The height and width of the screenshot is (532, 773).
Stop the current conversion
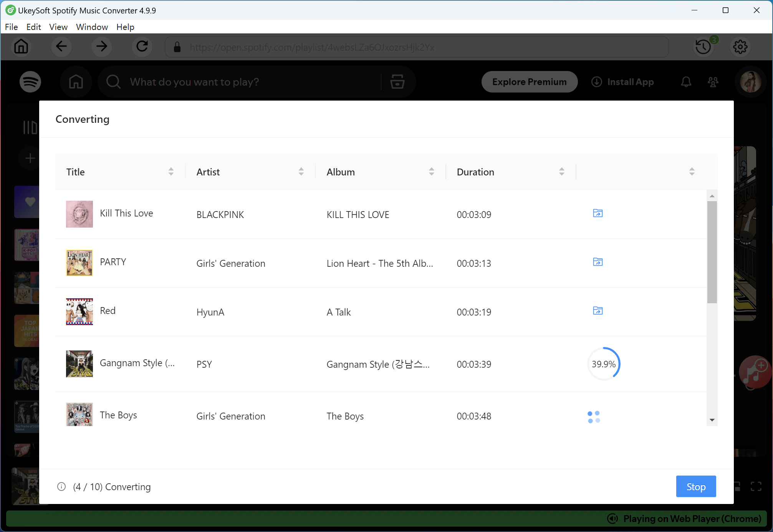point(696,486)
